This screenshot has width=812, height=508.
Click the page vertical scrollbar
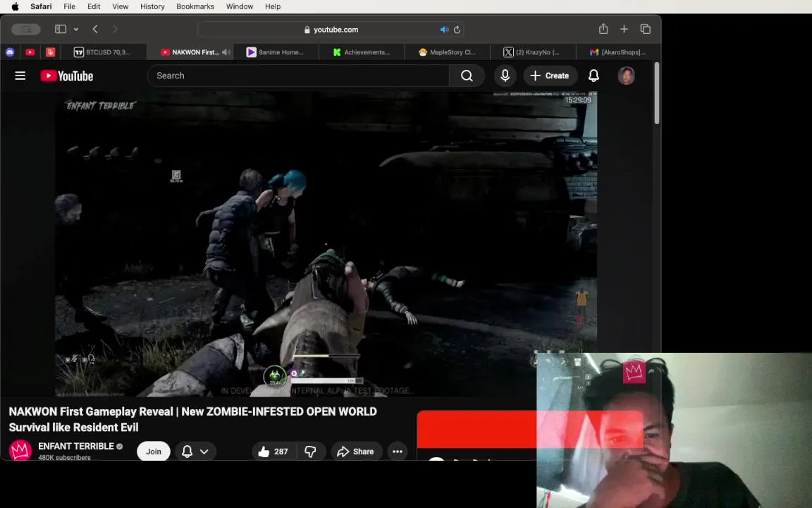[657, 93]
